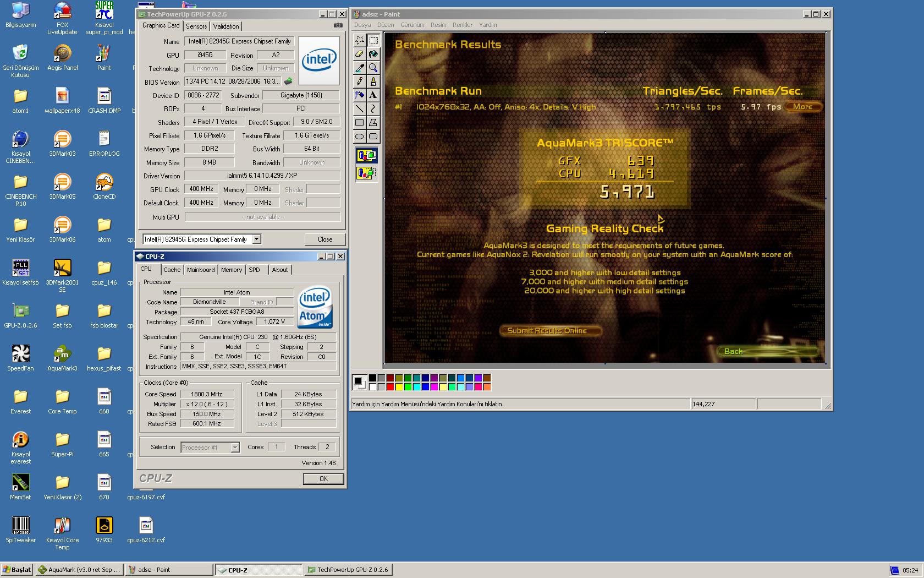The image size is (924, 578).
Task: Click the OK button in CPU-Z
Action: pyautogui.click(x=323, y=479)
